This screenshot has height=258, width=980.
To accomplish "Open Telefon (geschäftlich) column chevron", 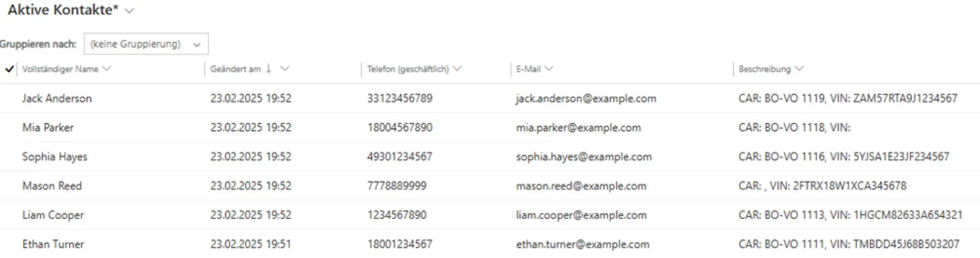I will [x=457, y=69].
